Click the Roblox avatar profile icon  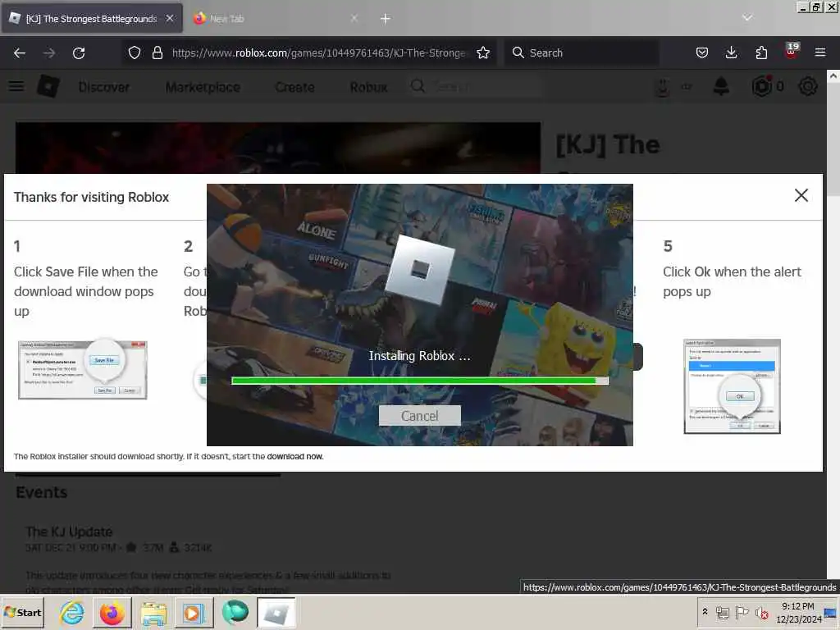[663, 87]
